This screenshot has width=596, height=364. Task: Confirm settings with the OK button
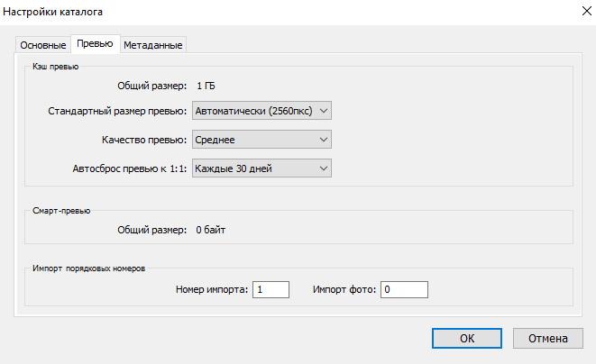click(467, 338)
